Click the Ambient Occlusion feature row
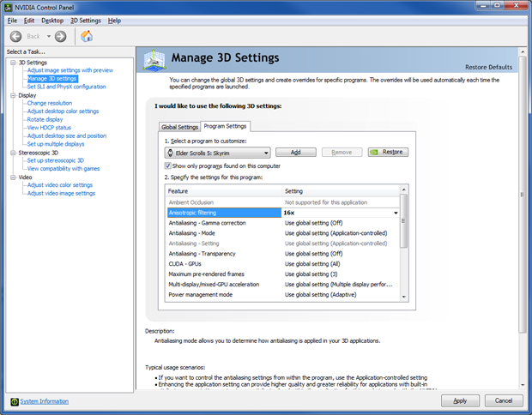The image size is (532, 415). pos(282,202)
